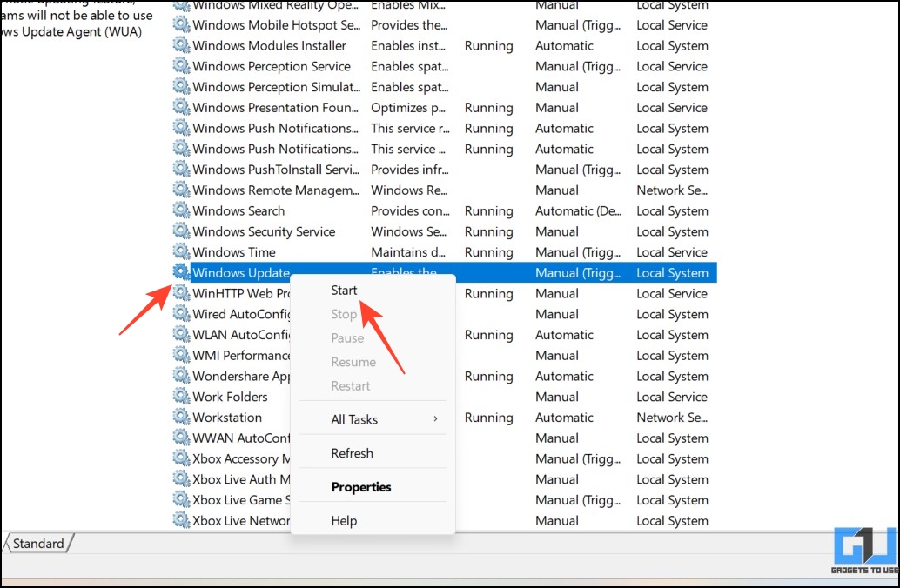Click the WLAN AutoConfig service icon
This screenshot has width=900, height=588.
pos(181,334)
